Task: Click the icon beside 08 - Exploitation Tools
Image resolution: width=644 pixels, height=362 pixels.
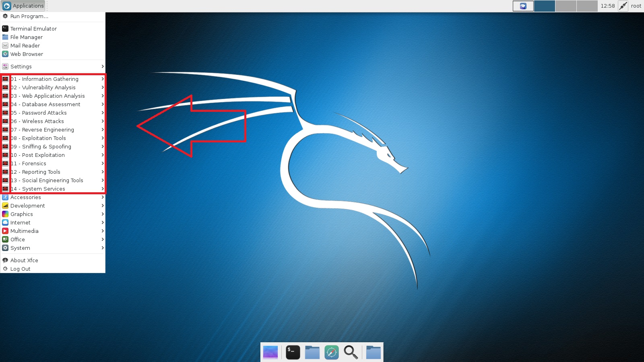Action: tap(5, 138)
